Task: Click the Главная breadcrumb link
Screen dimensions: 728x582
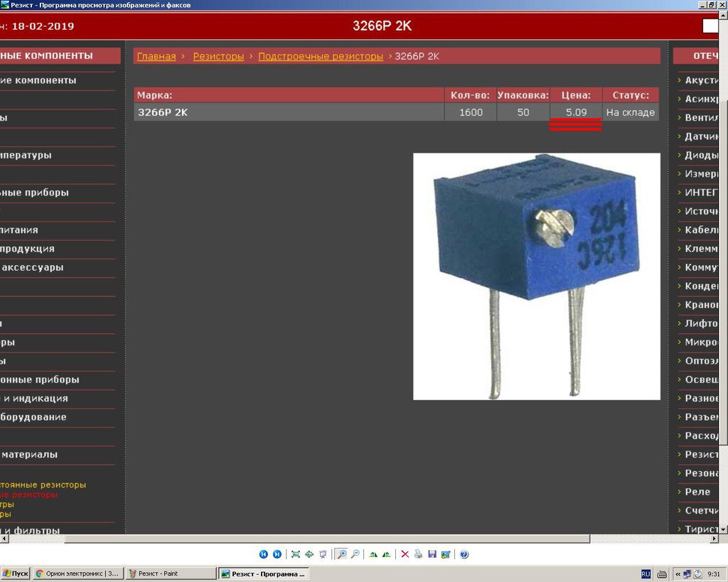Action: pyautogui.click(x=156, y=56)
